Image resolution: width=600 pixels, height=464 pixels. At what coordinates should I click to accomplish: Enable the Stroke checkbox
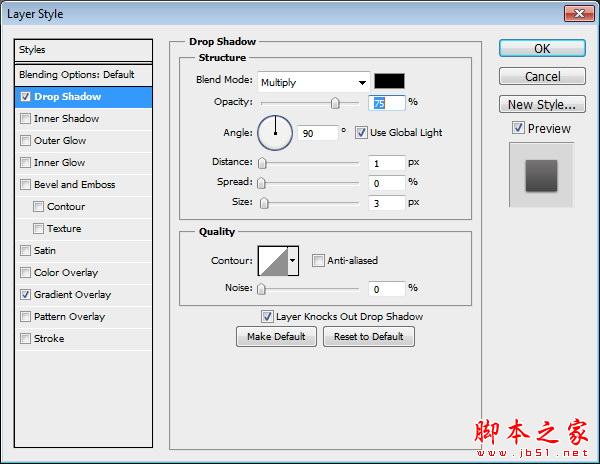pyautogui.click(x=25, y=339)
